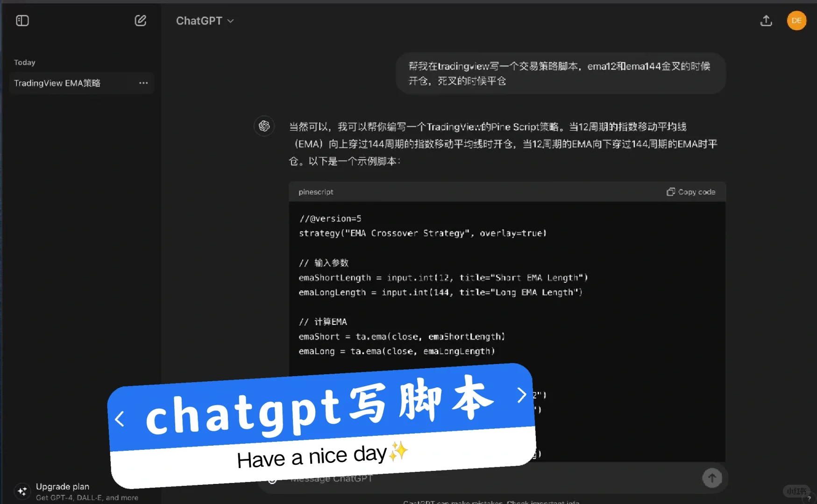Click the user prompt message bubble
Screen dimensions: 817x504
click(x=561, y=73)
